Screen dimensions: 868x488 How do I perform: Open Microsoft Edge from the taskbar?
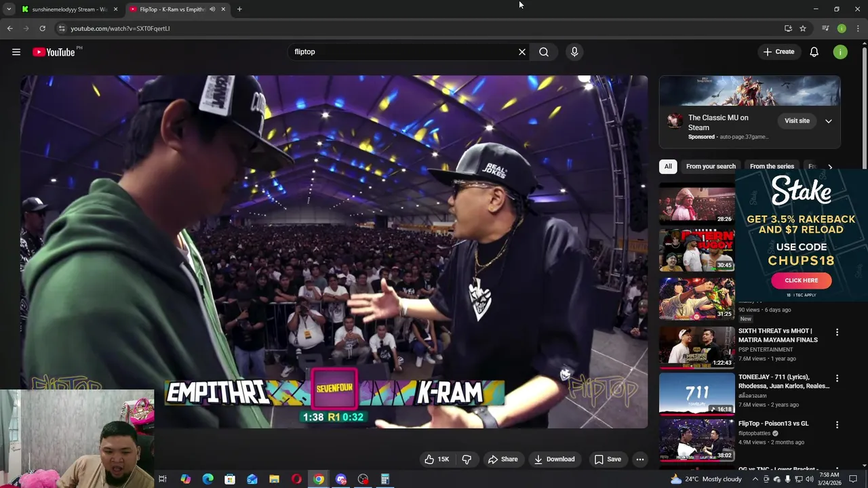tap(208, 479)
